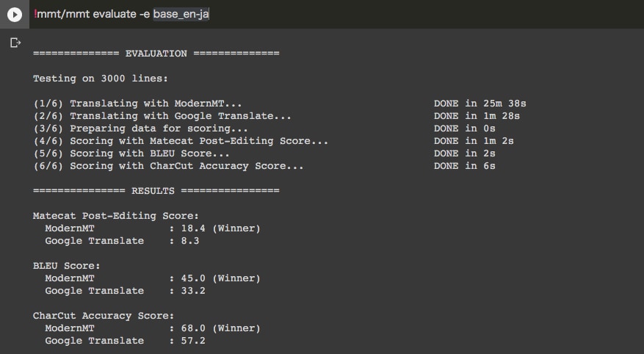Click 'CharCut Accuracy Score:' heading
The height and width of the screenshot is (354, 644).
(104, 316)
